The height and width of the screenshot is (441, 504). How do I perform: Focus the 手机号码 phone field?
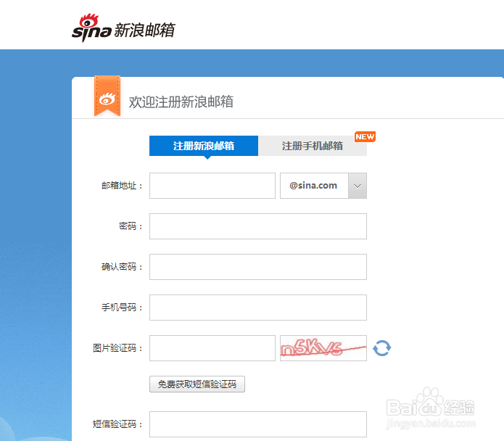(x=258, y=308)
